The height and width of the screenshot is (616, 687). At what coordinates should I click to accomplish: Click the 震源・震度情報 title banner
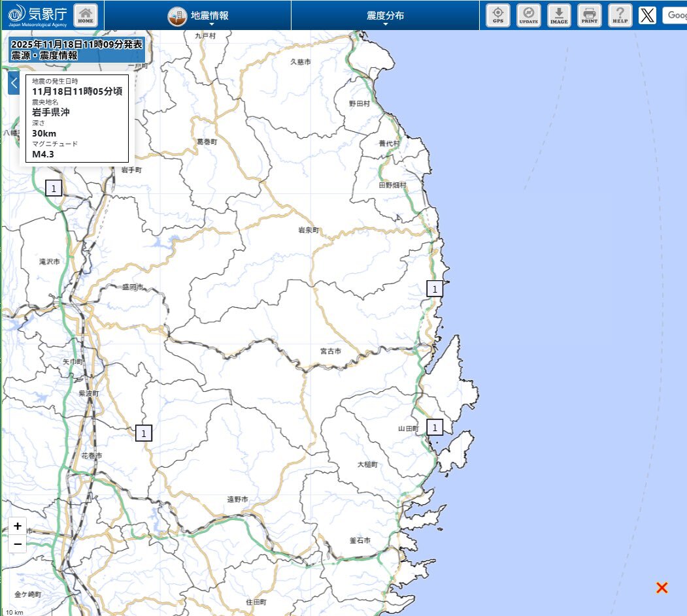[76, 50]
